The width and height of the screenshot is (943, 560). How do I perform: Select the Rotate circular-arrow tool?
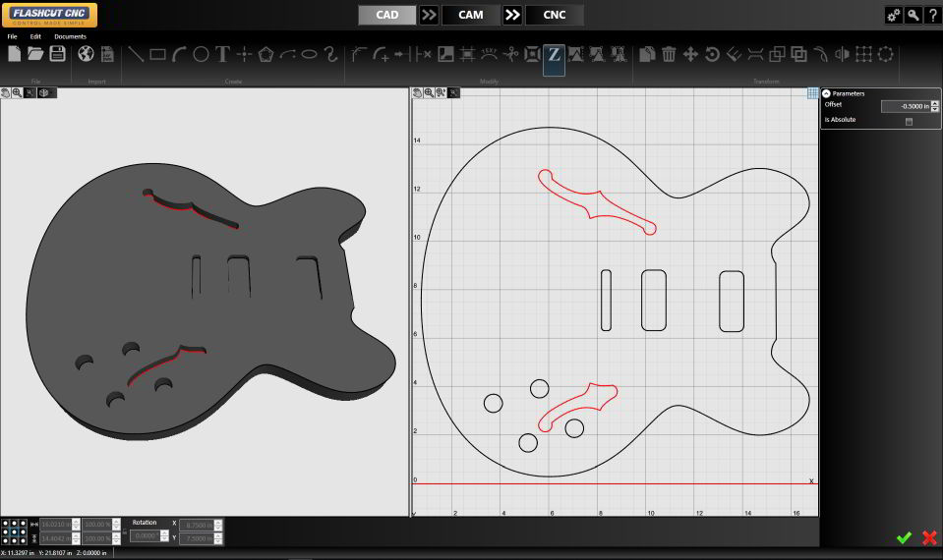coord(712,55)
